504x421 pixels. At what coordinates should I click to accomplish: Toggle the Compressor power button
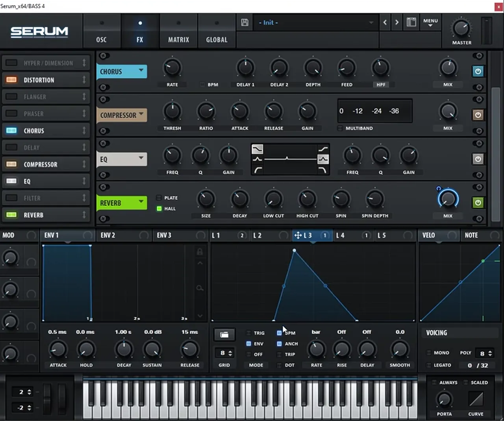click(x=478, y=115)
